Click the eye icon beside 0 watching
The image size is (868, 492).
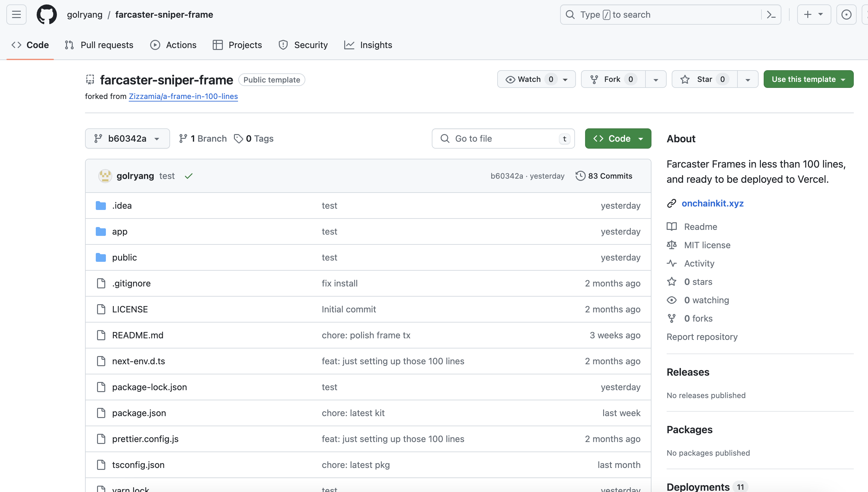(x=671, y=300)
